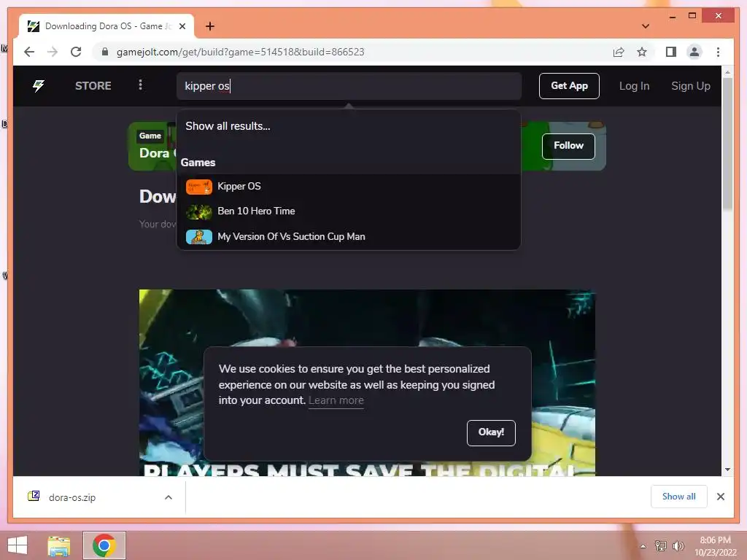This screenshot has height=560, width=747.
Task: Click the kipper os search field
Action: click(x=349, y=86)
